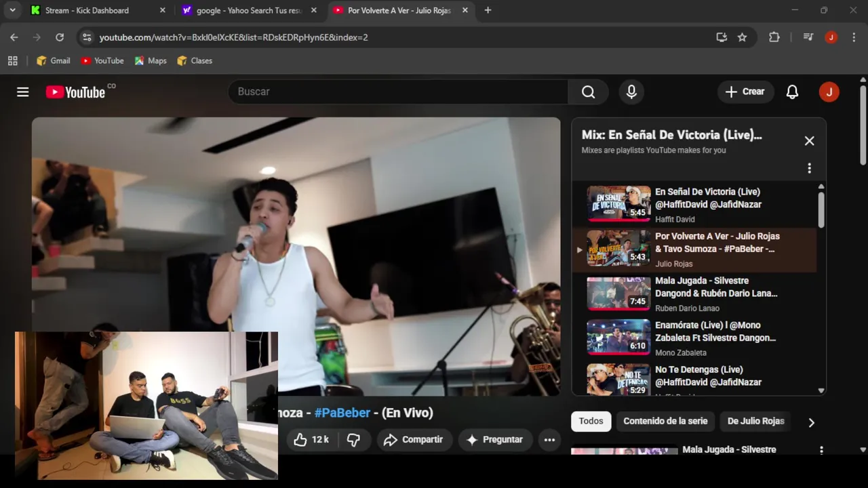Select the Todos chip
Viewport: 868px width, 488px height.
[591, 421]
